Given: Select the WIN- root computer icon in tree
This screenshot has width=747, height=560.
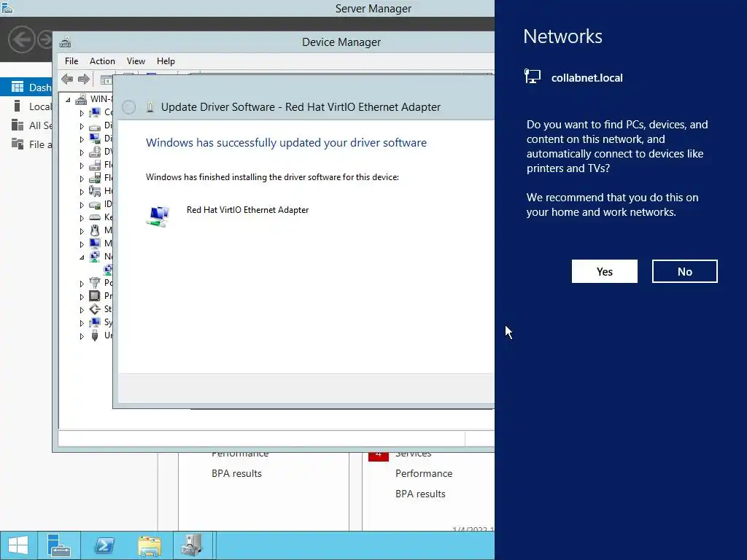Looking at the screenshot, I should click(x=81, y=99).
